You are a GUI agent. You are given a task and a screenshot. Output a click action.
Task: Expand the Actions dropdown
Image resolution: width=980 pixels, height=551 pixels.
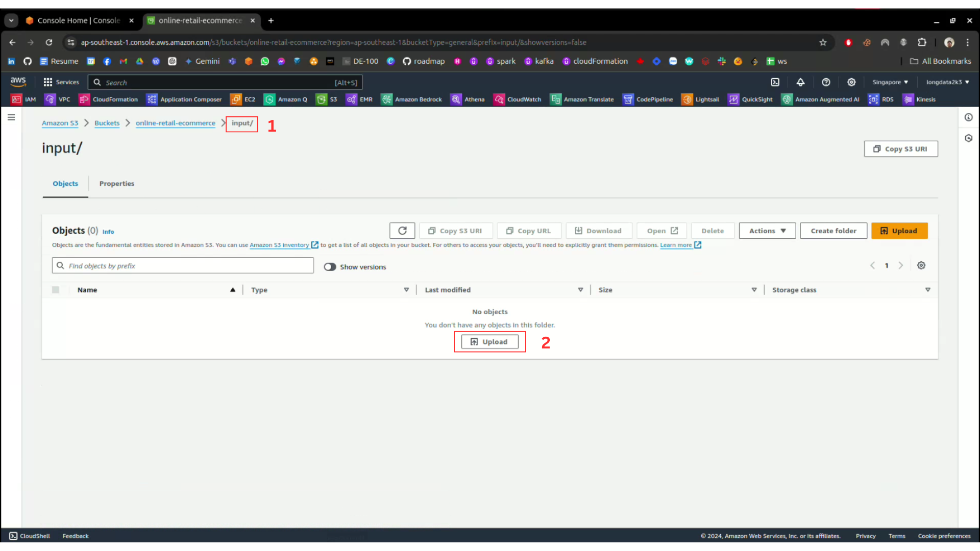click(x=767, y=231)
